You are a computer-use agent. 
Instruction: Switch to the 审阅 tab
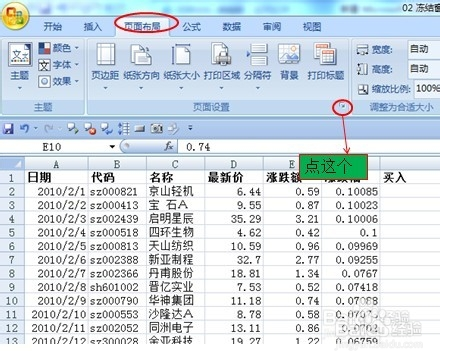[x=272, y=26]
